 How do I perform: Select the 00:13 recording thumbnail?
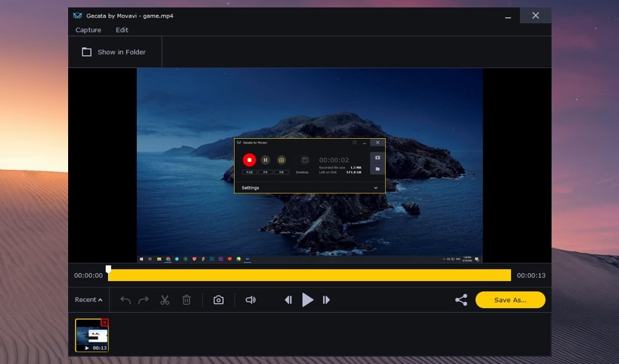(x=92, y=335)
